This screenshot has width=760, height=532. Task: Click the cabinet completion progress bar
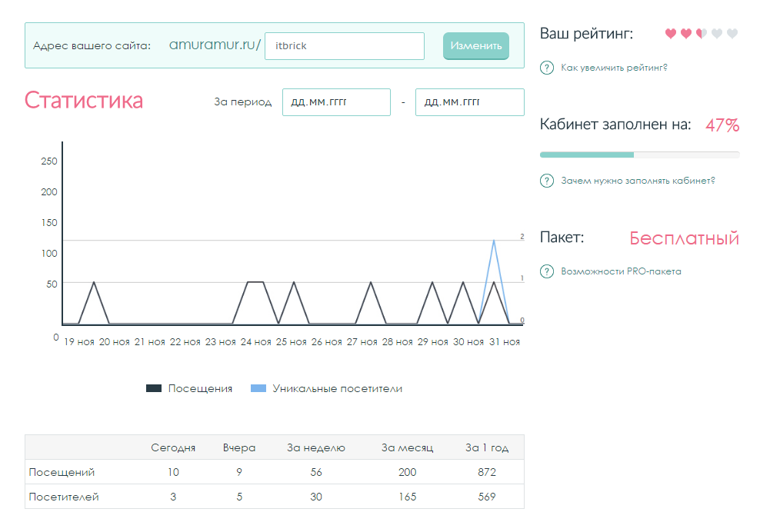click(639, 155)
